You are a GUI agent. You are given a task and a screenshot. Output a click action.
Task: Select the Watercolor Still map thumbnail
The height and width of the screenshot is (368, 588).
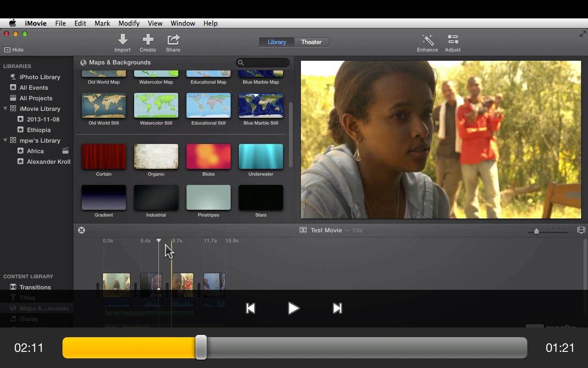[156, 105]
